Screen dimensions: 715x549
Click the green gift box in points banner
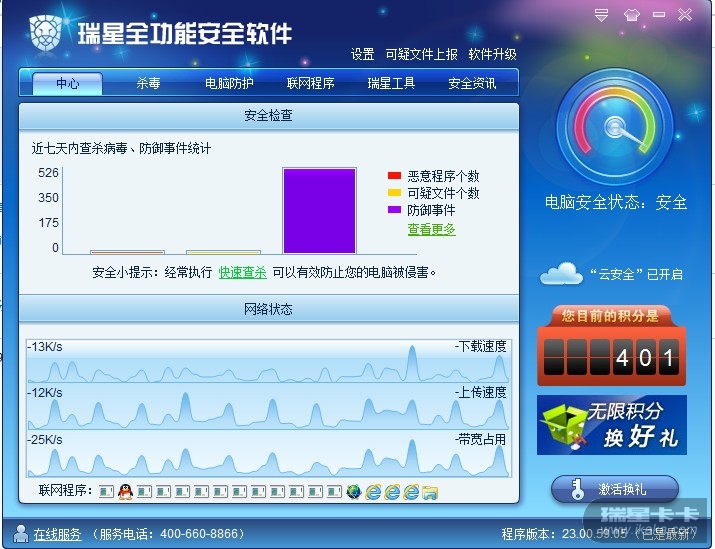pos(564,425)
